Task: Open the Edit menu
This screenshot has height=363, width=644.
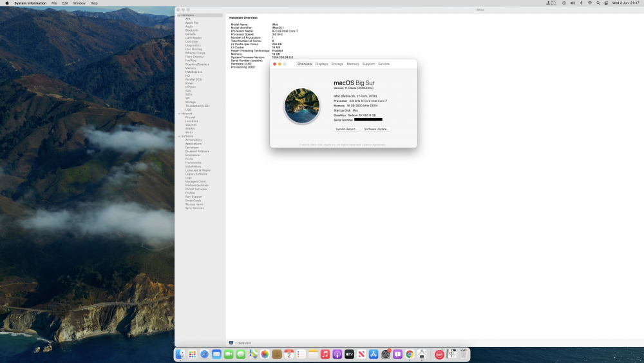Action: pyautogui.click(x=65, y=3)
